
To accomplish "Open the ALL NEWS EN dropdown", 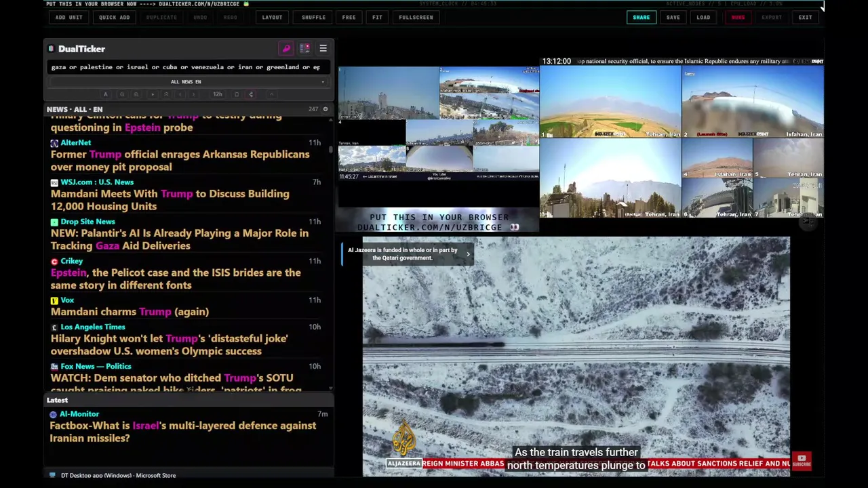I will (x=186, y=82).
